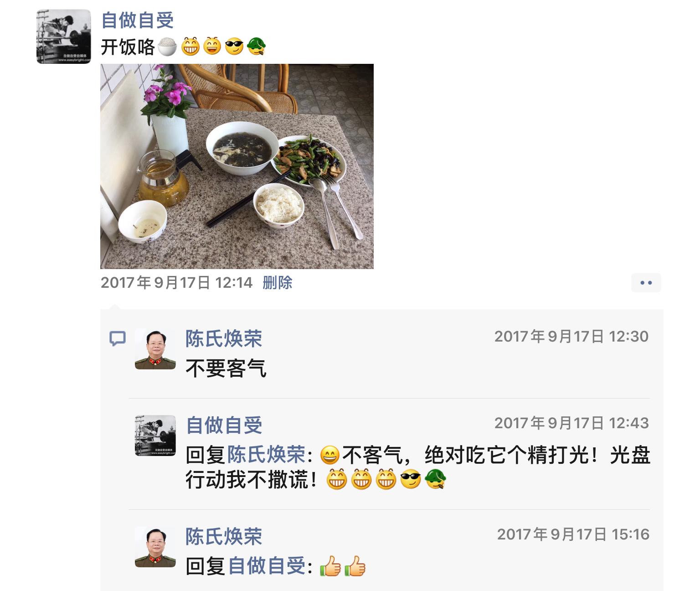This screenshot has width=700, height=591.
Task: Open the 自做自受 post author avatar
Action: point(64,36)
